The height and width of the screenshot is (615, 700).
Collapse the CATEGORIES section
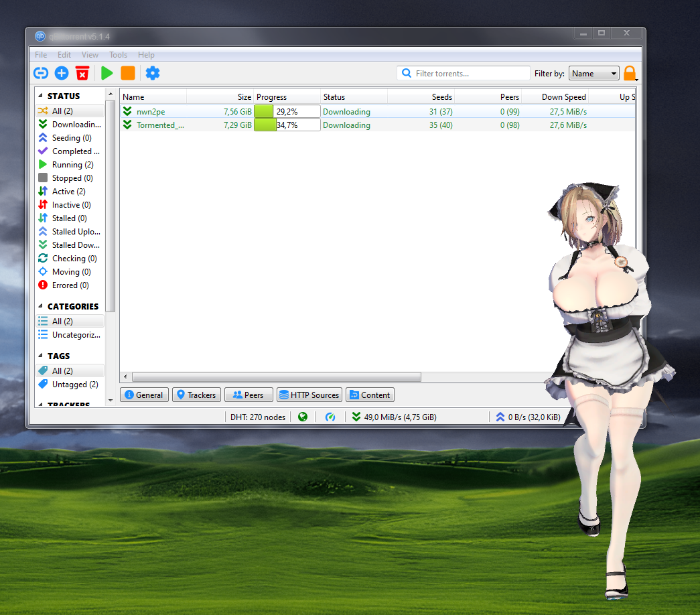click(x=41, y=306)
